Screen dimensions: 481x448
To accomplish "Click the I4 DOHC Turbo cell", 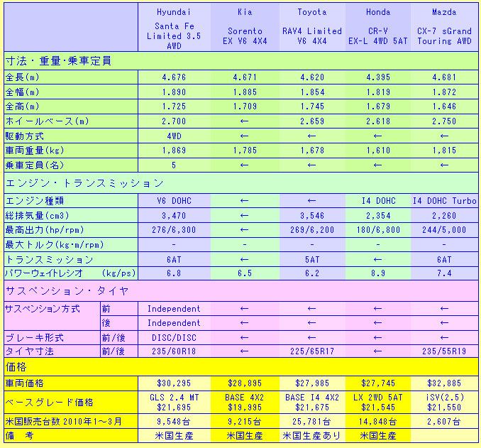I will (x=444, y=201).
